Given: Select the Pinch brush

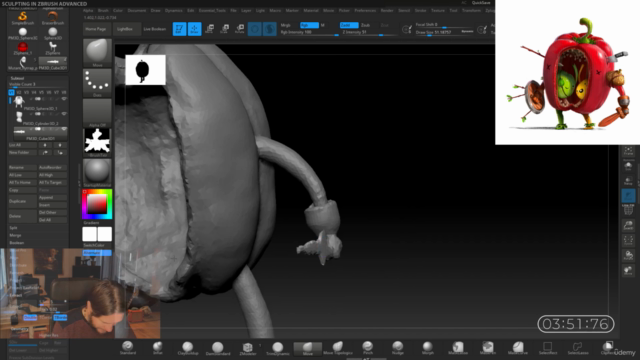Looking at the screenshot, I should tap(368, 348).
